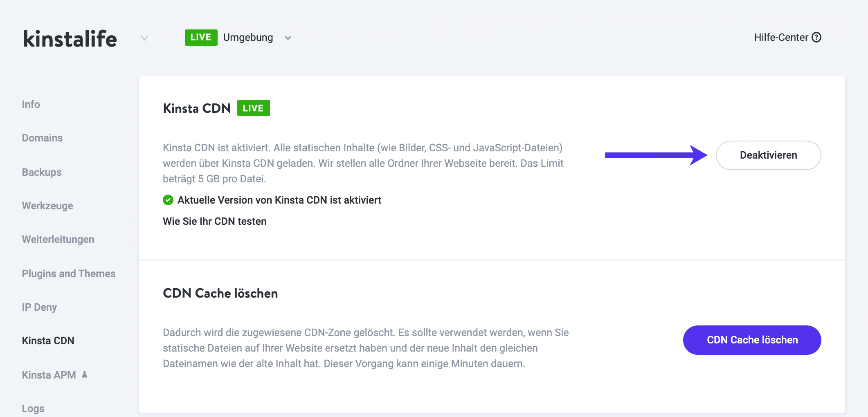Click the Deaktivieren button
Image resolution: width=868 pixels, height=417 pixels.
[x=768, y=155]
